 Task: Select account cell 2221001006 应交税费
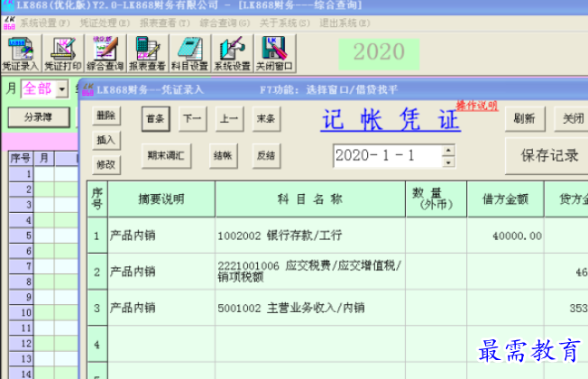coord(309,272)
